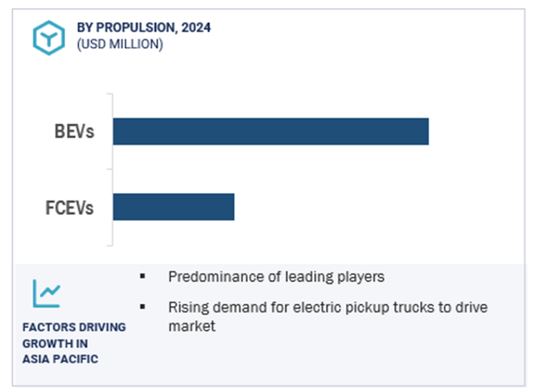The height and width of the screenshot is (392, 536).
Task: Click the top axis tick mark
Action: click(110, 94)
